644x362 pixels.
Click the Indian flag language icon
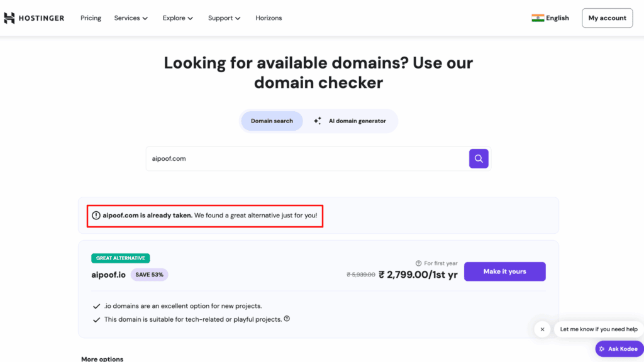click(x=538, y=18)
